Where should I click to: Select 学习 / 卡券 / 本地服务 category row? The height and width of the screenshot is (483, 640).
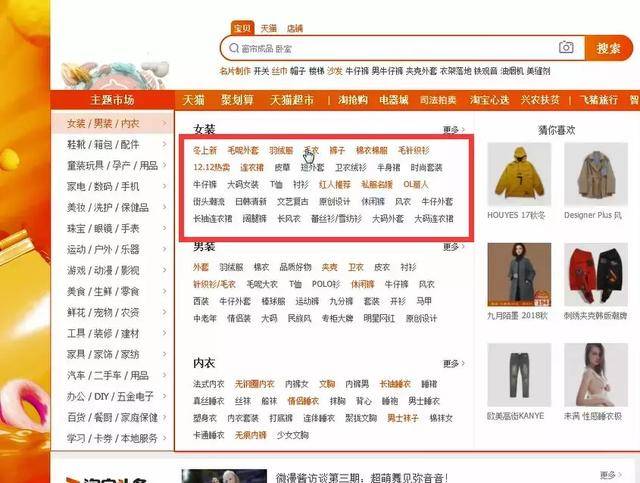click(113, 438)
